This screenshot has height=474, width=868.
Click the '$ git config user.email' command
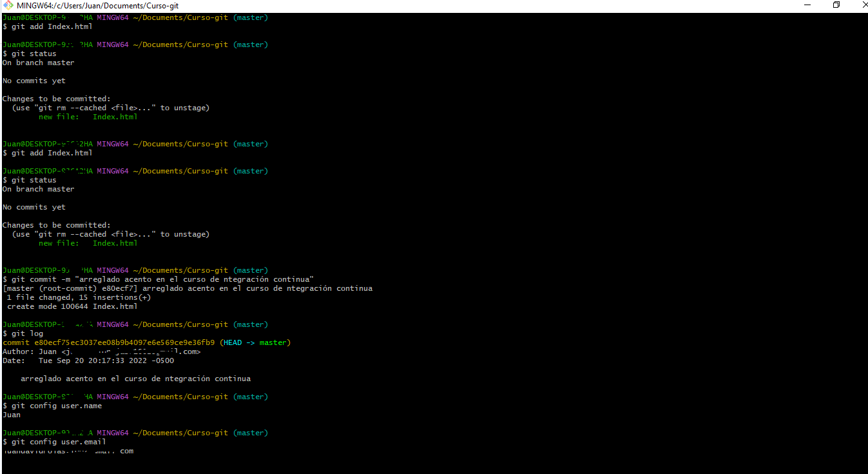(x=54, y=442)
